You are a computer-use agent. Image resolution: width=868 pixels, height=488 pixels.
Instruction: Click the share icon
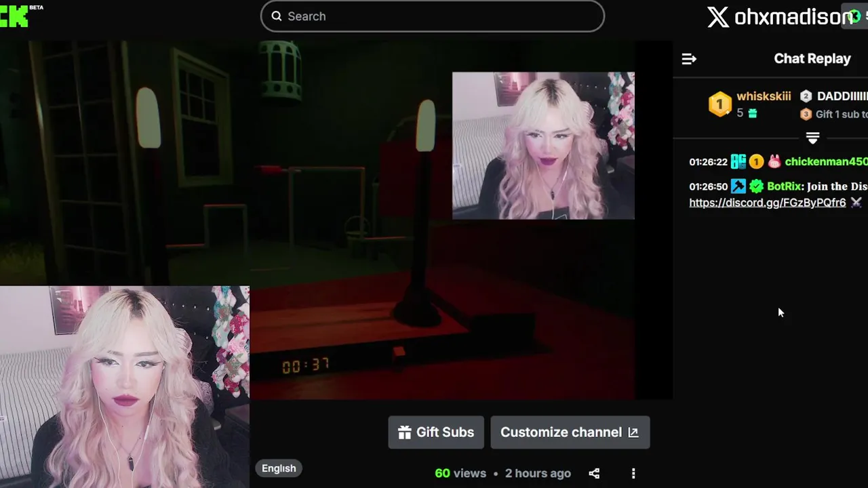click(x=594, y=474)
